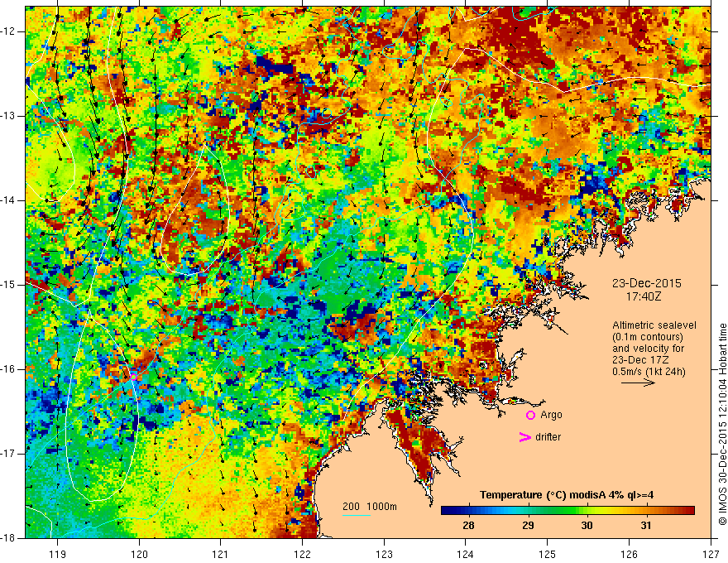Click the '28' color bar label
This screenshot has height=563, width=728.
(x=468, y=526)
